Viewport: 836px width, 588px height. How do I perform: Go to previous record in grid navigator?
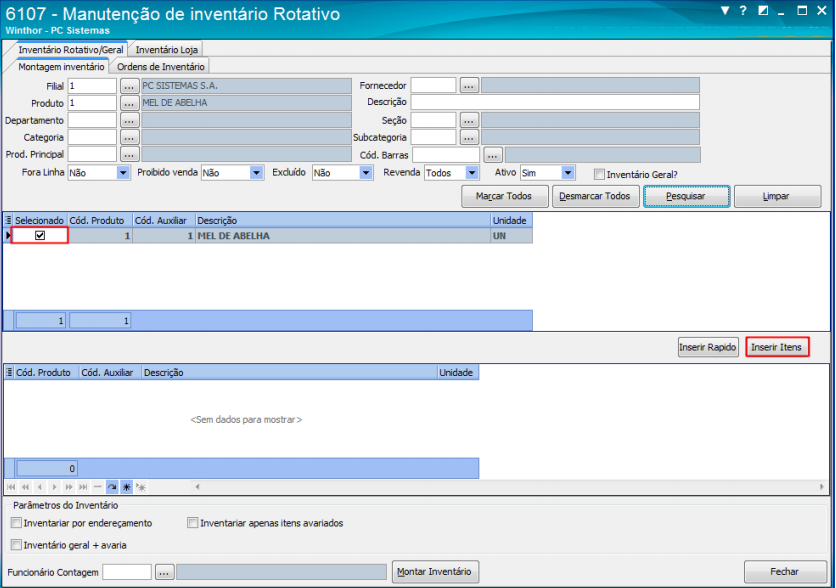coord(40,487)
